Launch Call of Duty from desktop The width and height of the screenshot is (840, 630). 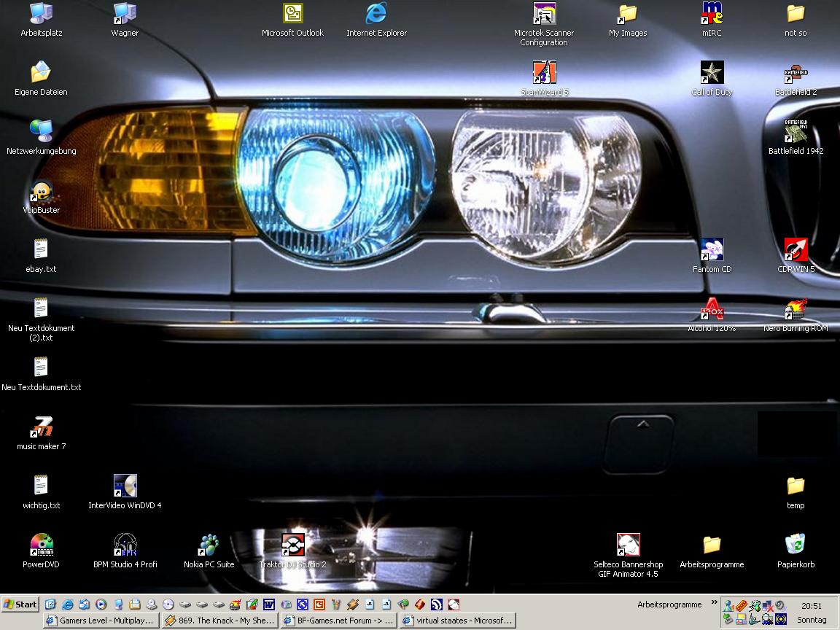tap(712, 74)
